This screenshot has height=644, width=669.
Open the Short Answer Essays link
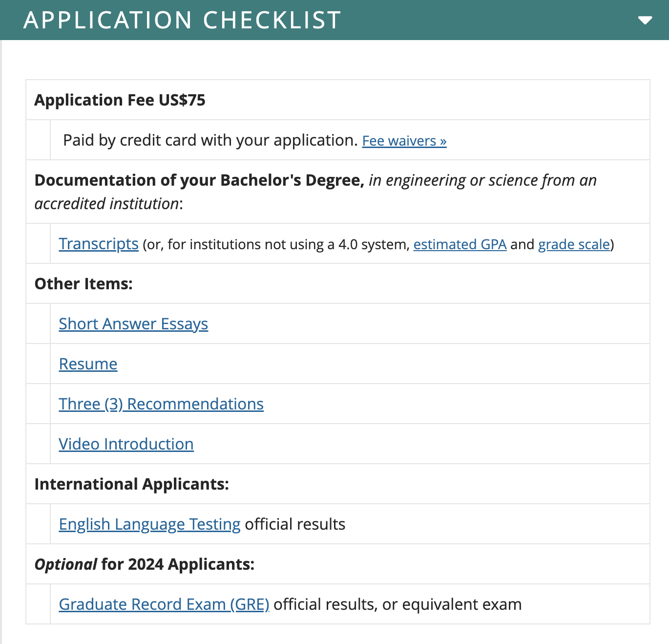click(133, 324)
